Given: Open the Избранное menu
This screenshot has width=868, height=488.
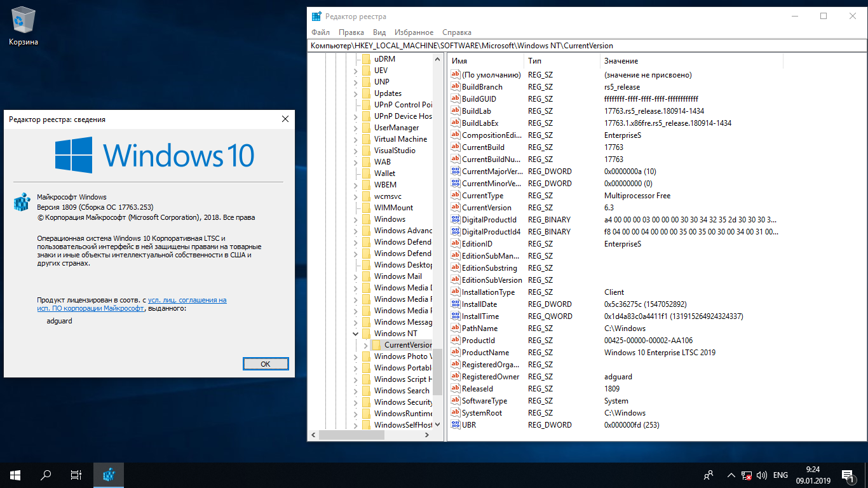Looking at the screenshot, I should pos(414,32).
